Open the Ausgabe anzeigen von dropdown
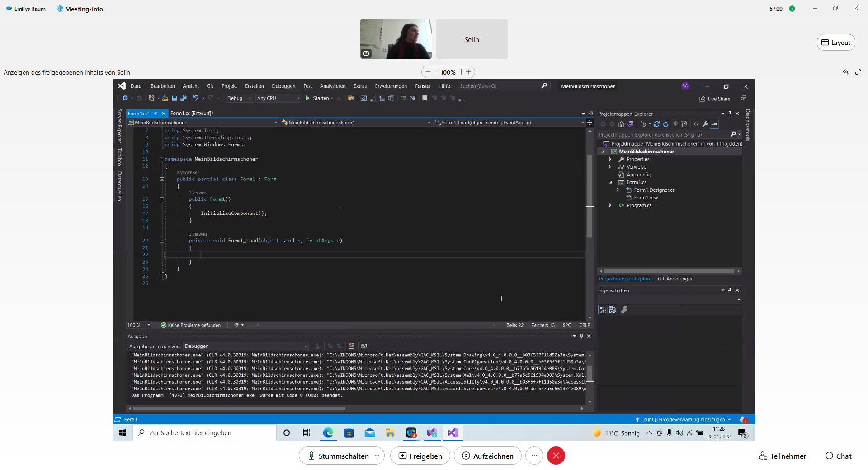This screenshot has height=470, width=868. click(246, 346)
